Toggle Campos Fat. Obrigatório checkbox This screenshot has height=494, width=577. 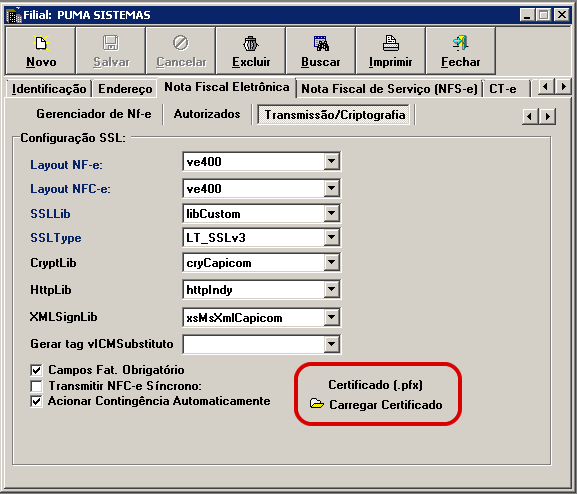tap(36, 370)
